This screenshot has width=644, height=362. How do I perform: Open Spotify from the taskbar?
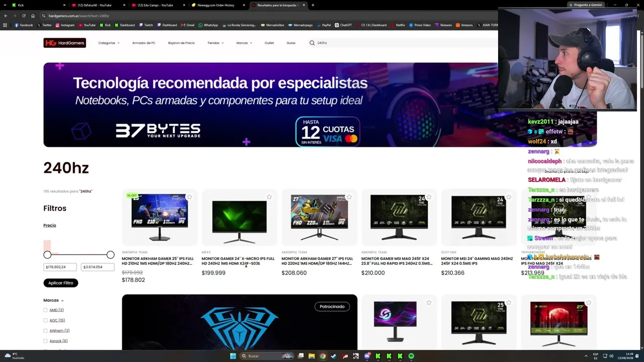coord(411,356)
